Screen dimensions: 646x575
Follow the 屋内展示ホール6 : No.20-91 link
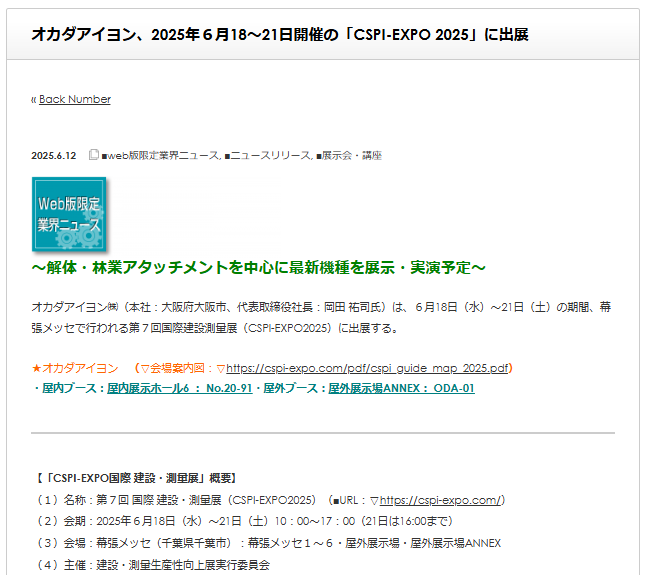(180, 388)
